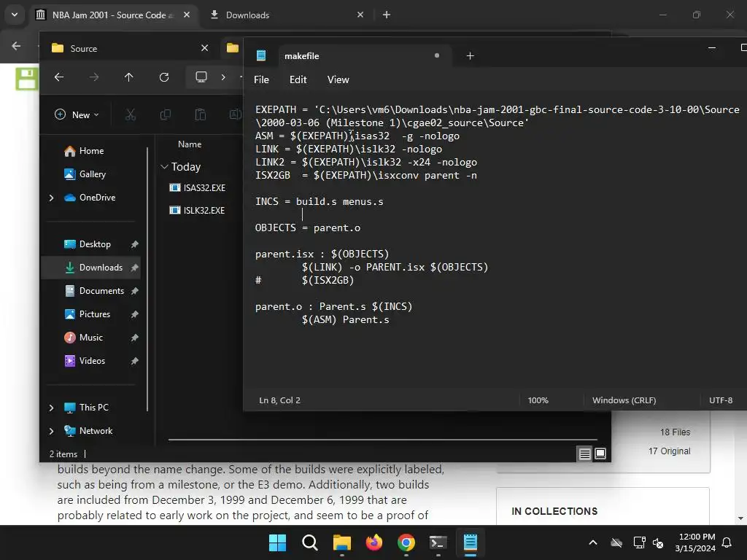Click the unsaved changes dot on makefile tab
Screen dimensions: 747x560
point(436,55)
